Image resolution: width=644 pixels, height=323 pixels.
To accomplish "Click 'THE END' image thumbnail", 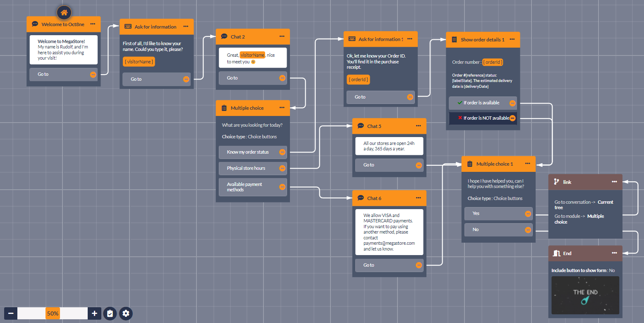I will click(x=585, y=295).
